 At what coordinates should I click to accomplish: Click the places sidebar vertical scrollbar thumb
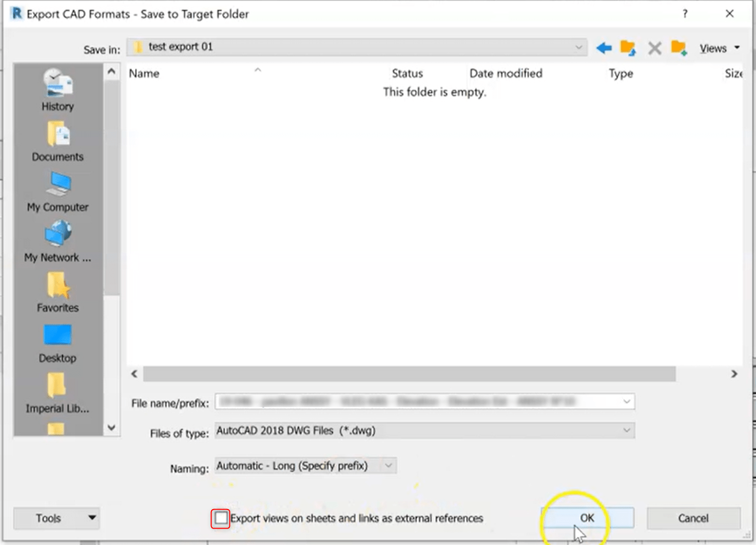pyautogui.click(x=111, y=187)
